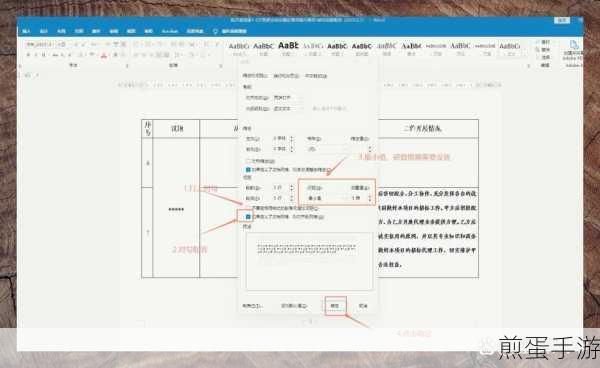Click the sign-in button in title bar
Viewport: 600px width, 368px height.
point(562,20)
